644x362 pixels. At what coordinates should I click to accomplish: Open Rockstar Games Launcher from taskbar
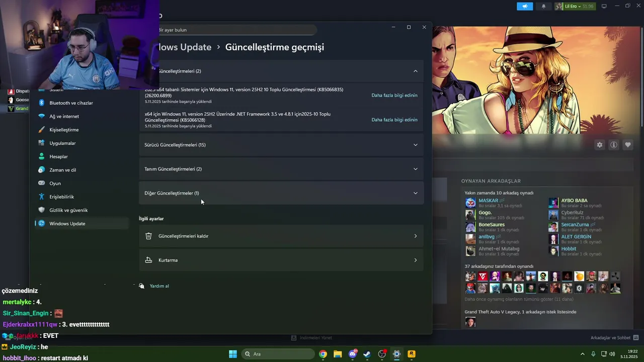point(412,354)
